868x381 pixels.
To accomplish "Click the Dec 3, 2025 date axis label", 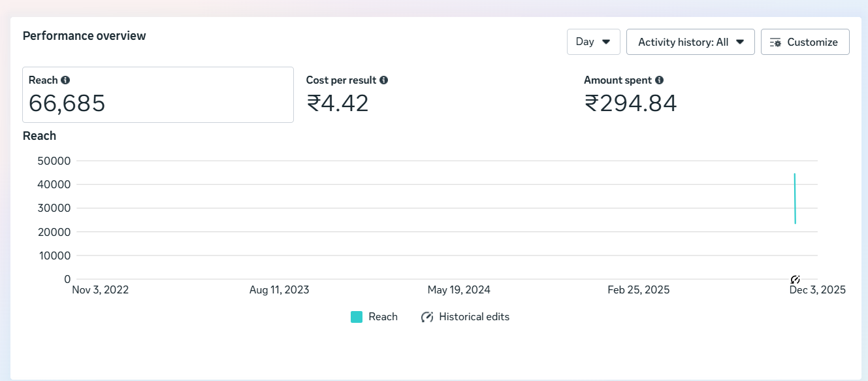I will 817,290.
